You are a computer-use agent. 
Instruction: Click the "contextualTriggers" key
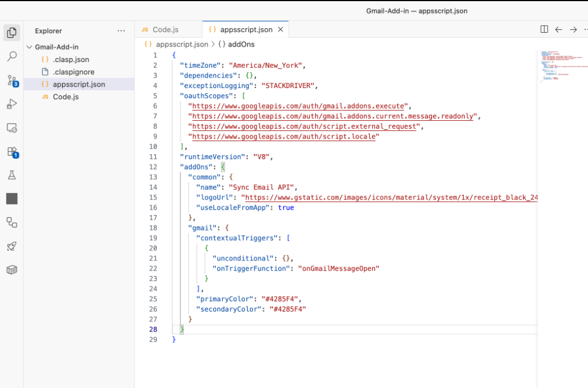point(237,238)
